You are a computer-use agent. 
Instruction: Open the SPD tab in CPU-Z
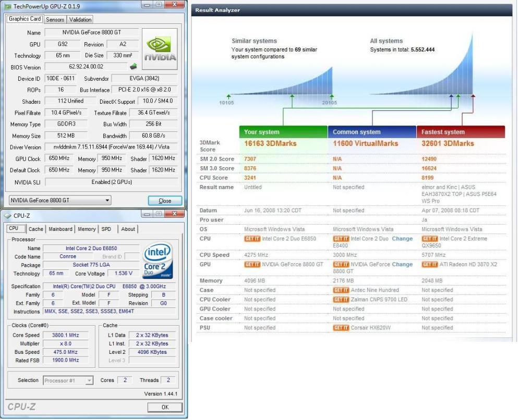[x=106, y=229]
